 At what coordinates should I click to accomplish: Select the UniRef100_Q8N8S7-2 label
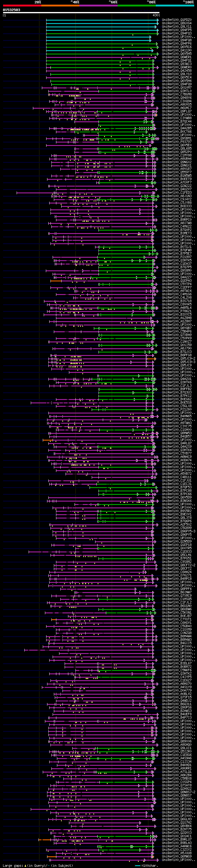click(179, 792)
